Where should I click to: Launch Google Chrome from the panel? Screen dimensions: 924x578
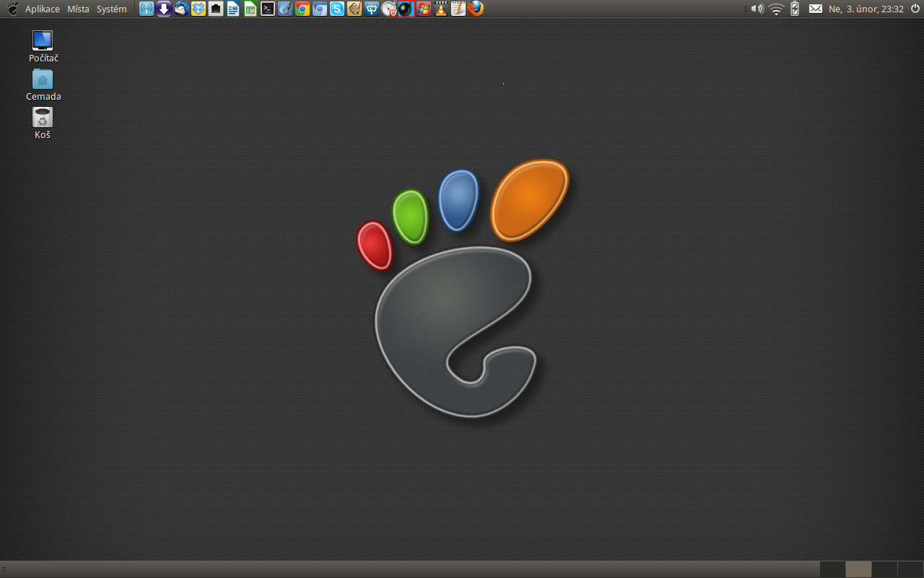tap(302, 9)
